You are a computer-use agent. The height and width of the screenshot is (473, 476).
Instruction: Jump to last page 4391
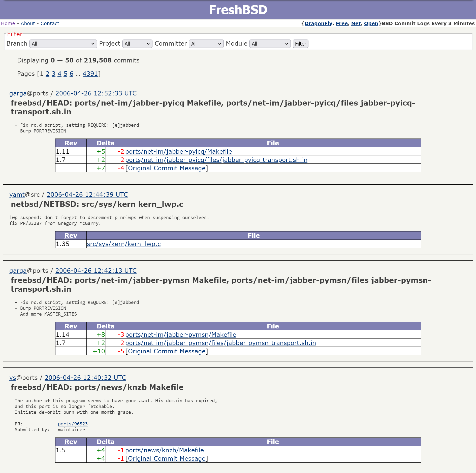(x=90, y=74)
